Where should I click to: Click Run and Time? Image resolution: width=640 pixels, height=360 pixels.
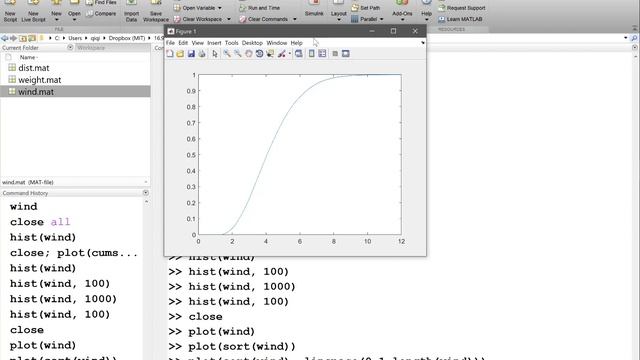260,8
